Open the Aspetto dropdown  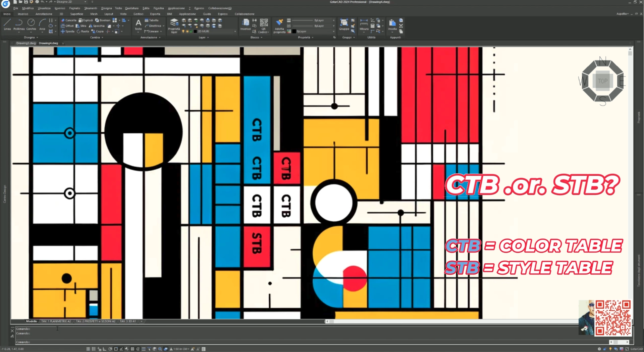tap(623, 14)
